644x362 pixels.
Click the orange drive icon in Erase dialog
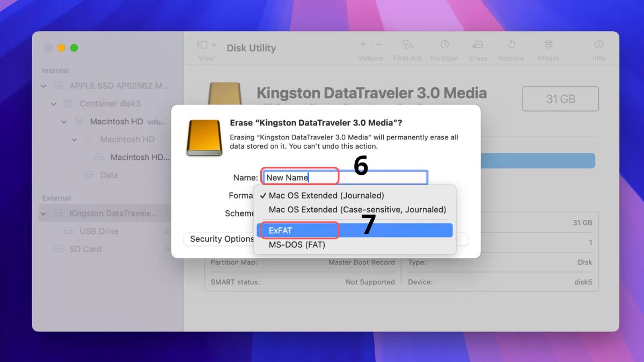click(x=204, y=137)
